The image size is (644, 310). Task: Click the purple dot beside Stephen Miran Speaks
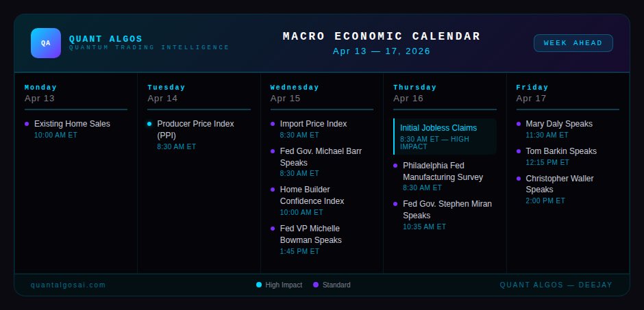395,204
